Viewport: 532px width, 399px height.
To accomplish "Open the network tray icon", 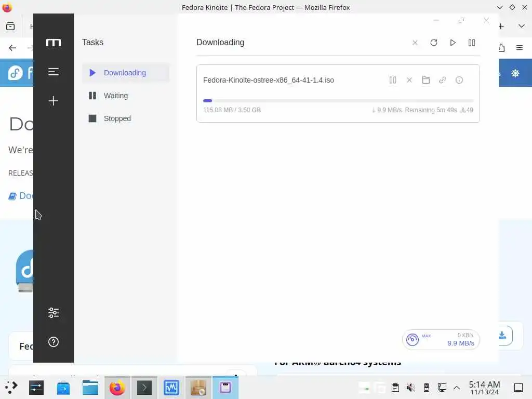I will click(442, 388).
